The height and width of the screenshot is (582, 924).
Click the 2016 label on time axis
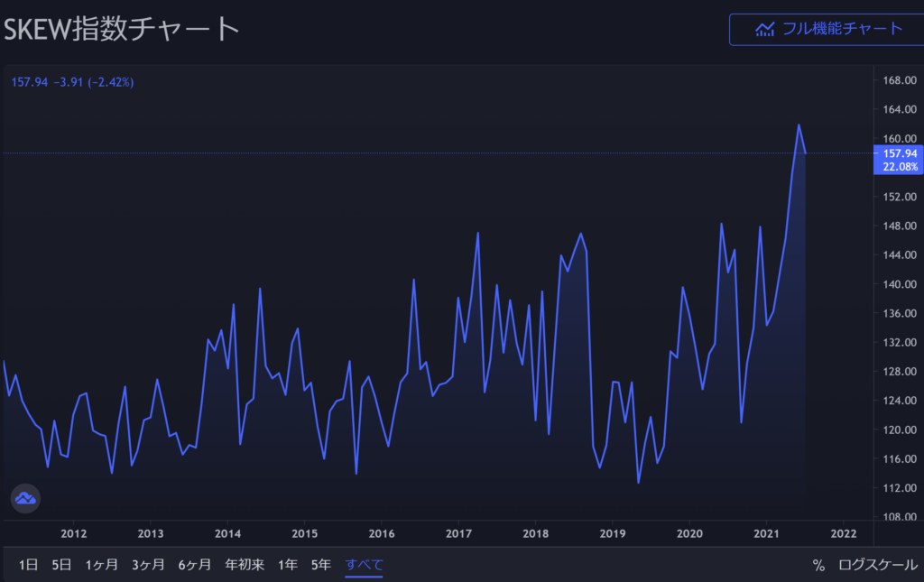pyautogui.click(x=382, y=532)
